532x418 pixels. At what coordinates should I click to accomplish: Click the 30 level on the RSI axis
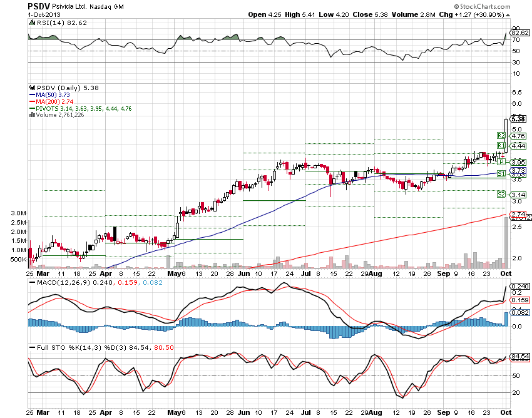point(516,63)
